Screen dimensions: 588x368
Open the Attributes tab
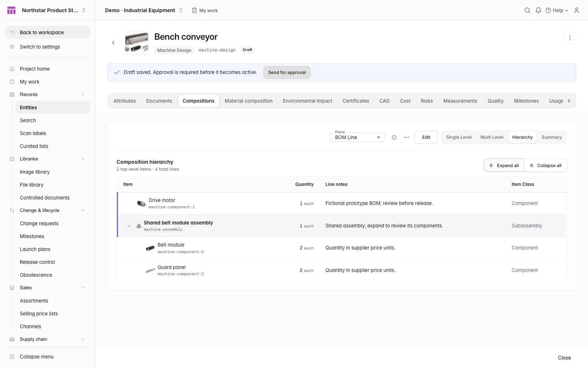click(x=125, y=101)
